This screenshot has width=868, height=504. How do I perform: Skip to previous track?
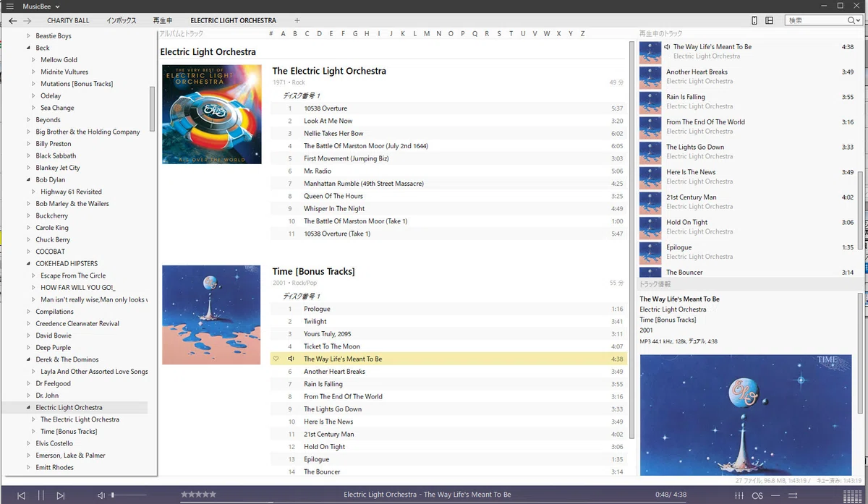22,495
